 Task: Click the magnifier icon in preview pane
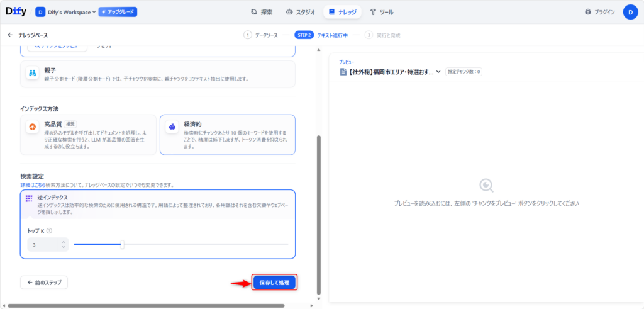tap(486, 186)
